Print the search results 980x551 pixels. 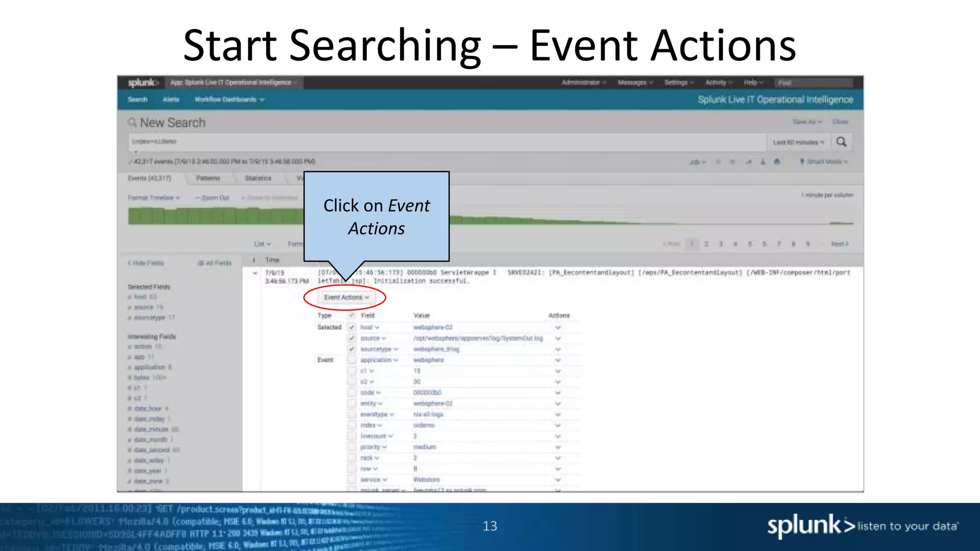[777, 162]
